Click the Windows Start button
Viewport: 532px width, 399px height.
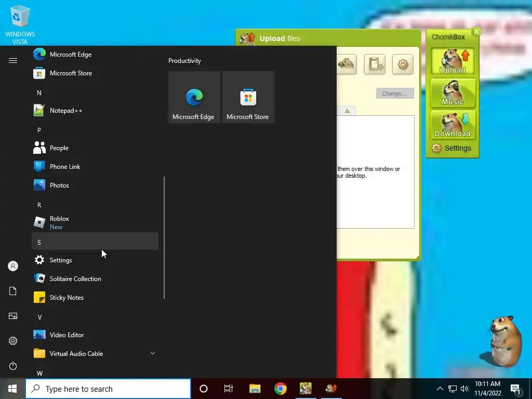tap(12, 389)
